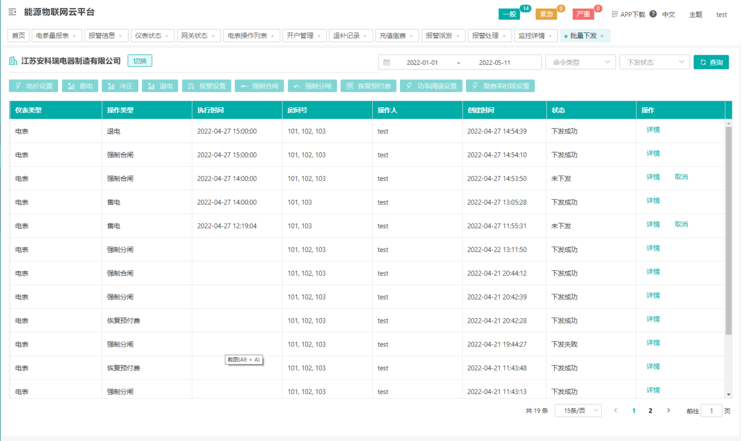The image size is (742, 441).
Task: Click the scrollbar up arrow
Action: (x=729, y=123)
